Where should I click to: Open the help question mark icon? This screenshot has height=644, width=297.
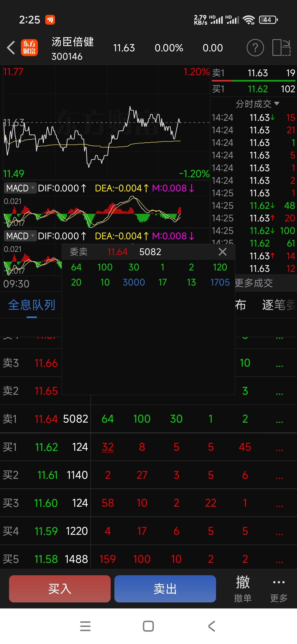[x=255, y=47]
